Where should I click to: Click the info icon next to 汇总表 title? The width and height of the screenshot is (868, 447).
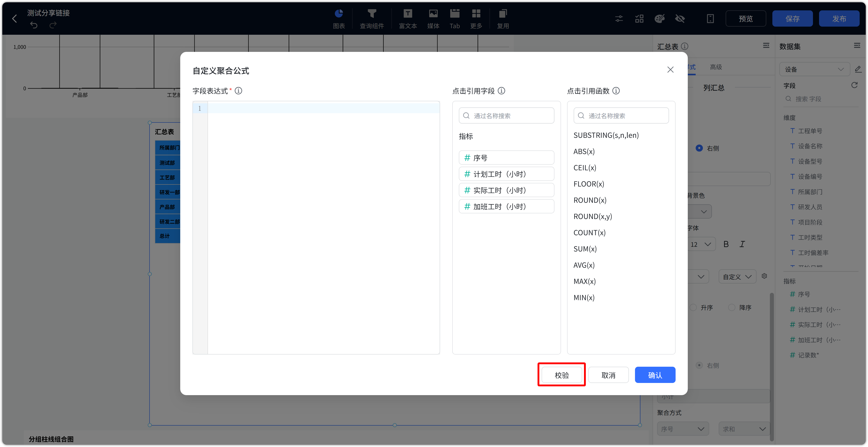(684, 46)
